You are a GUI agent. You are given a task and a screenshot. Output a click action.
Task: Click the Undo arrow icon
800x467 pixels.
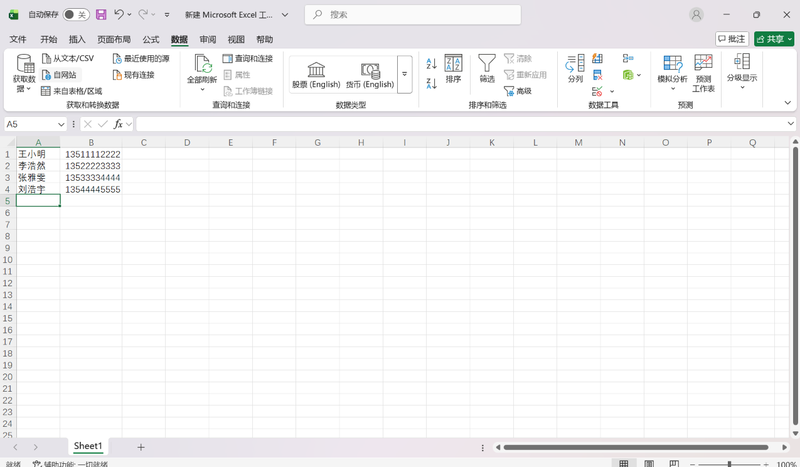[118, 14]
